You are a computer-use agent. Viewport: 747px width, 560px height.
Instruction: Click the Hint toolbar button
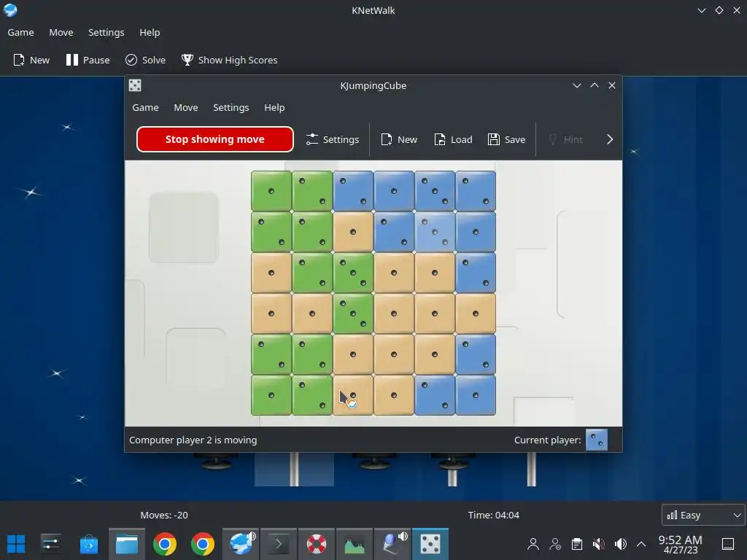pyautogui.click(x=565, y=139)
